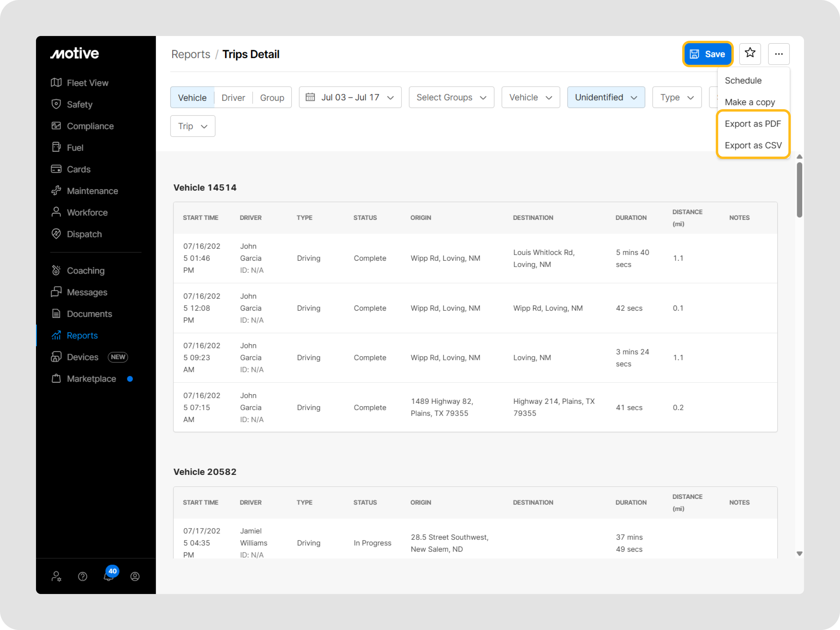Choose Export as PDF option
Image resolution: width=840 pixels, height=630 pixels.
point(752,124)
